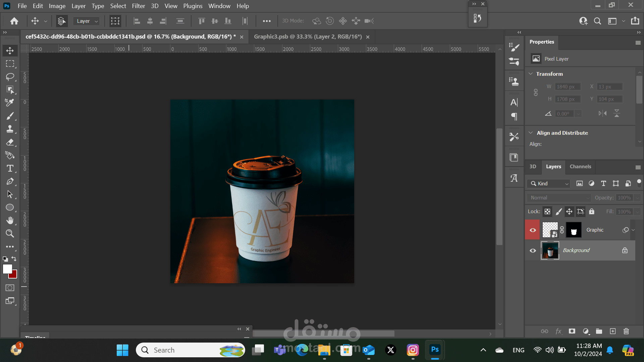Viewport: 644px width, 362px height.
Task: Switch to Graphic3.psb document tab
Action: (x=308, y=37)
